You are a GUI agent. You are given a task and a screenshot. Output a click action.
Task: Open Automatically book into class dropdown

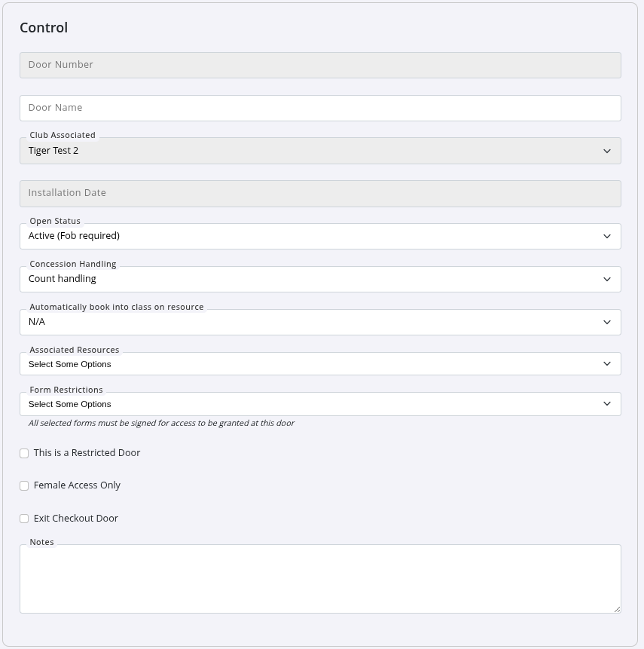pos(320,322)
